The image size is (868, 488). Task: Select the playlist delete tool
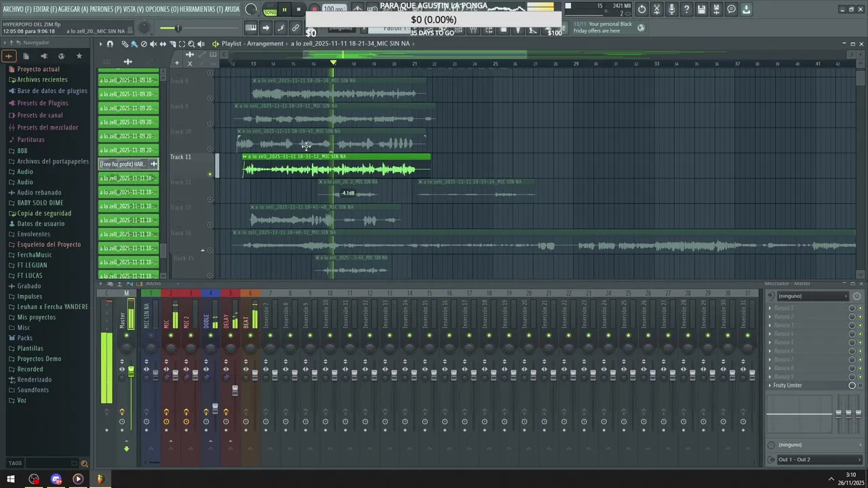pos(143,44)
